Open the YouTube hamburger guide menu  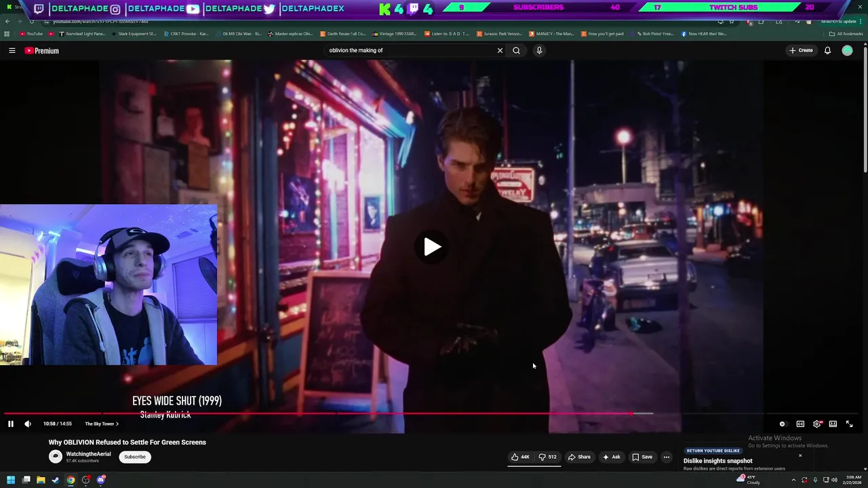12,51
